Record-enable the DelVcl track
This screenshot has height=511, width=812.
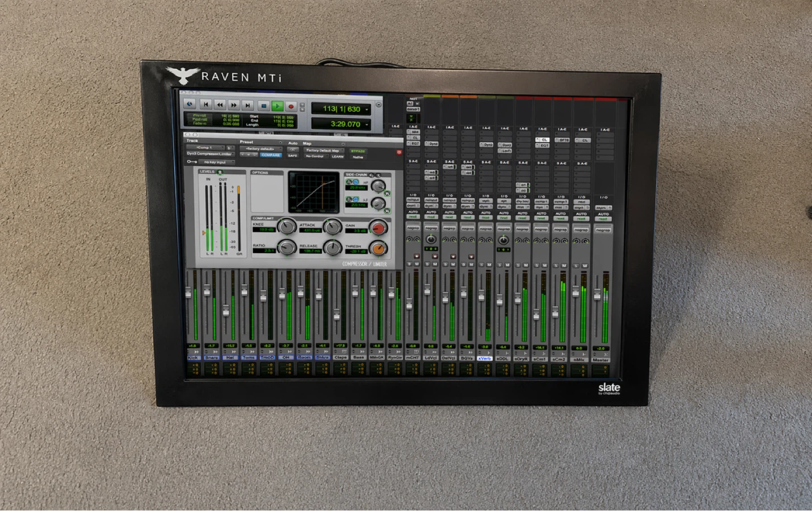[x=453, y=256]
